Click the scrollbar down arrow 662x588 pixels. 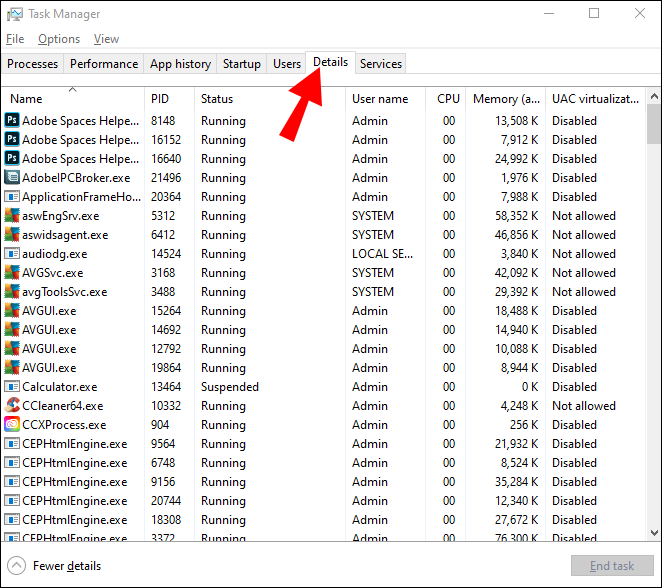[x=654, y=533]
